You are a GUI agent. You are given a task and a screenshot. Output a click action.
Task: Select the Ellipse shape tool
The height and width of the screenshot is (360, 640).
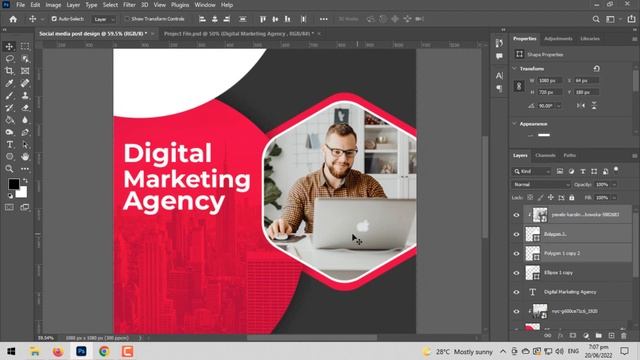tap(9, 156)
